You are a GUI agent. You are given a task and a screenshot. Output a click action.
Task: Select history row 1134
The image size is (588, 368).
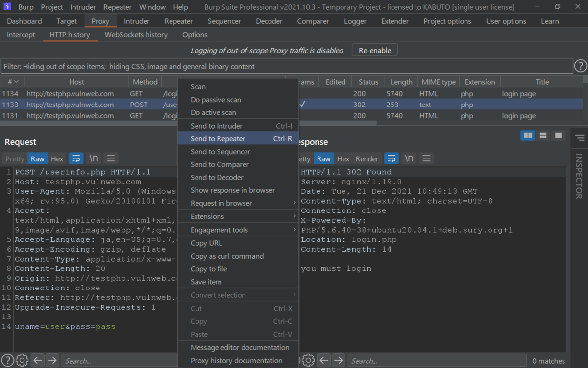click(292, 94)
